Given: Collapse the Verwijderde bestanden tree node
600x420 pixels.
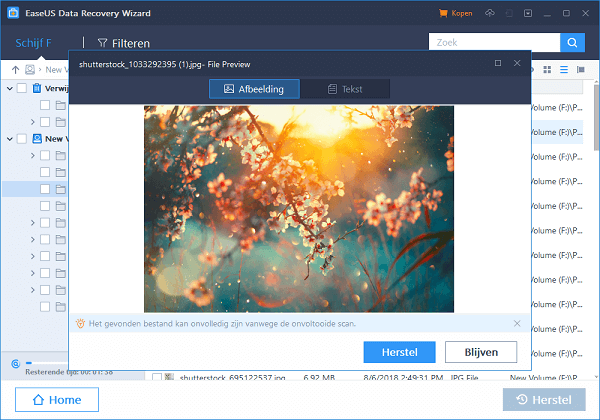Looking at the screenshot, I should tap(9, 88).
